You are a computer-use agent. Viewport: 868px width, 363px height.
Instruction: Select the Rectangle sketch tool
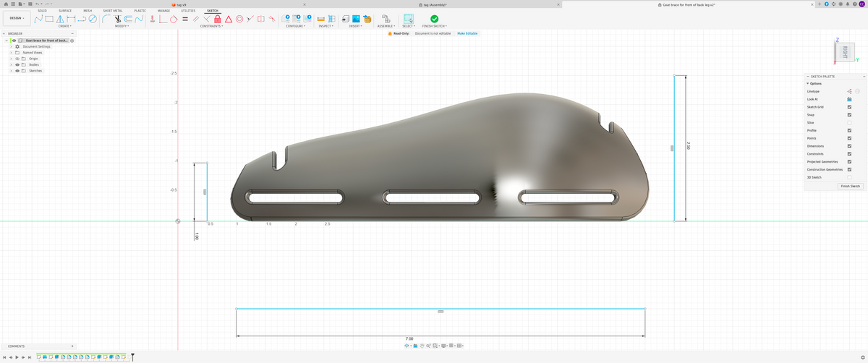coord(49,19)
